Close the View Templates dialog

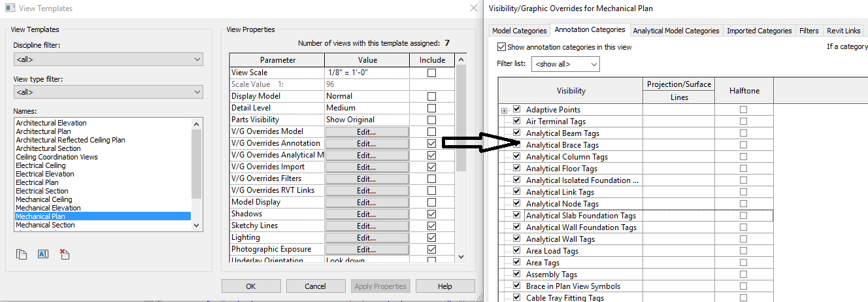[x=474, y=8]
